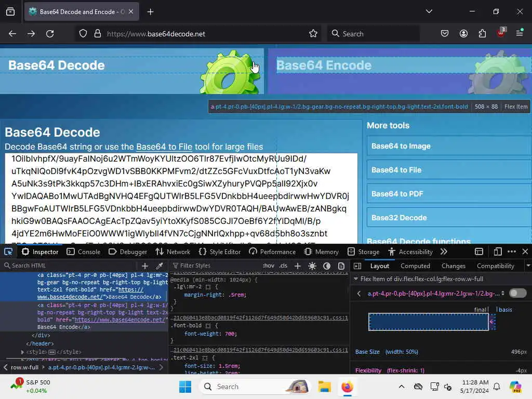Close the Base64 Decode and Encode tab
The height and width of the screenshot is (399, 532).
tap(131, 11)
